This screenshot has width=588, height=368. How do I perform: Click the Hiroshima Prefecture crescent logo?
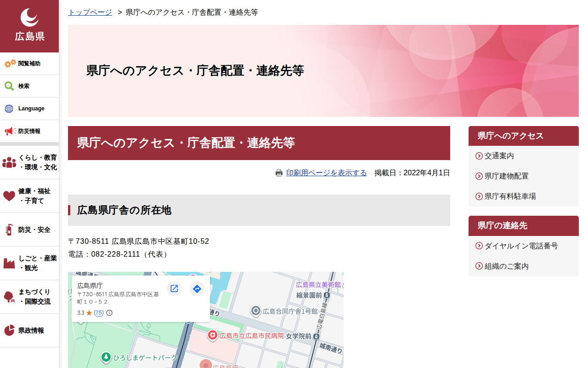click(x=29, y=18)
